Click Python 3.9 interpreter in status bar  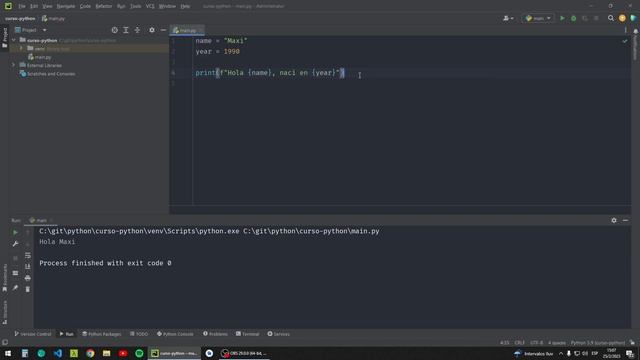[598, 343]
